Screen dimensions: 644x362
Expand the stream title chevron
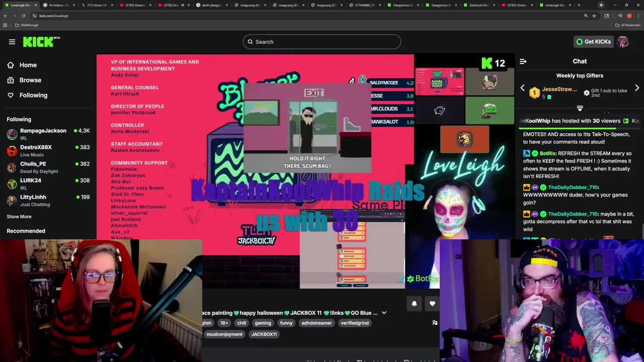384,313
